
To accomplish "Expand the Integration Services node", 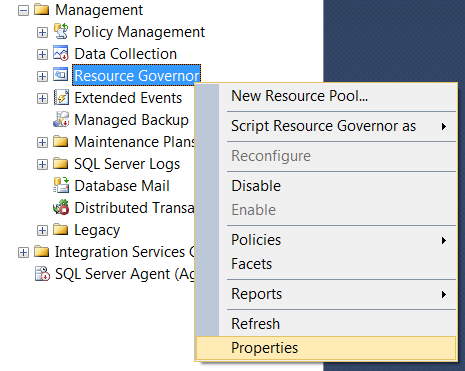I will [23, 252].
